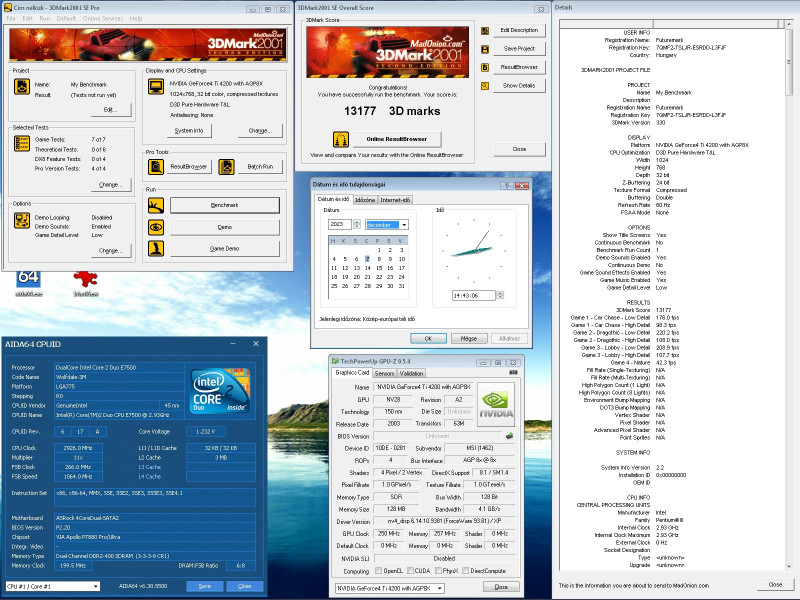Click the Save Project button

click(x=519, y=49)
